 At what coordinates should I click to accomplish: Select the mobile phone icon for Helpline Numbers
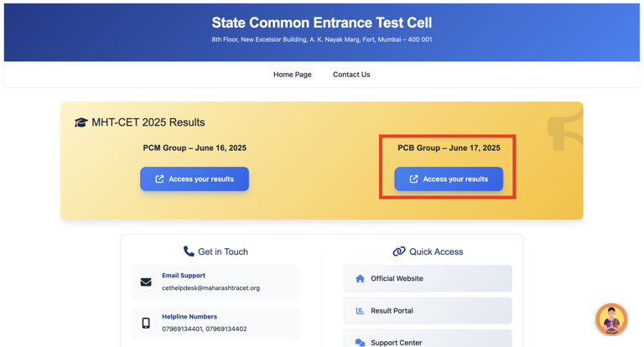pyautogui.click(x=146, y=323)
